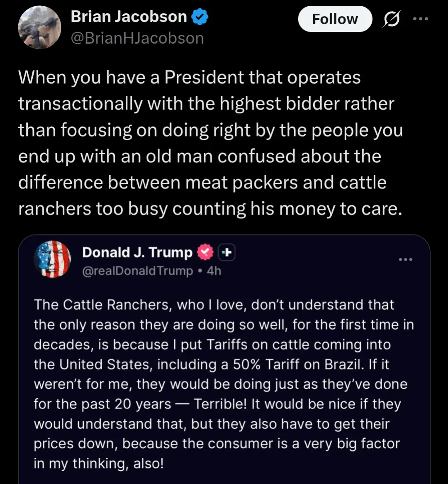Click the Follow button
Image resolution: width=448 pixels, height=484 pixels.
(335, 19)
